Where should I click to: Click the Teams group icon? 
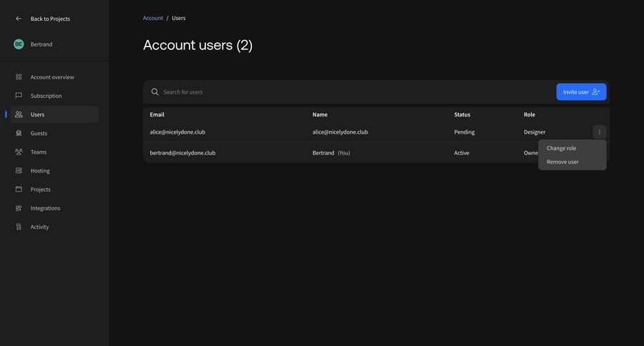19,152
